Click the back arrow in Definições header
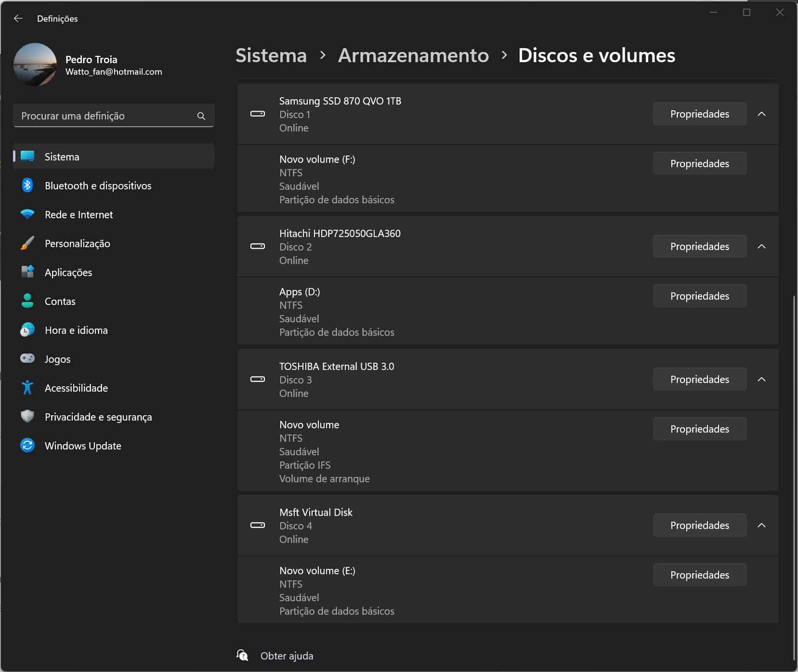 click(x=18, y=18)
